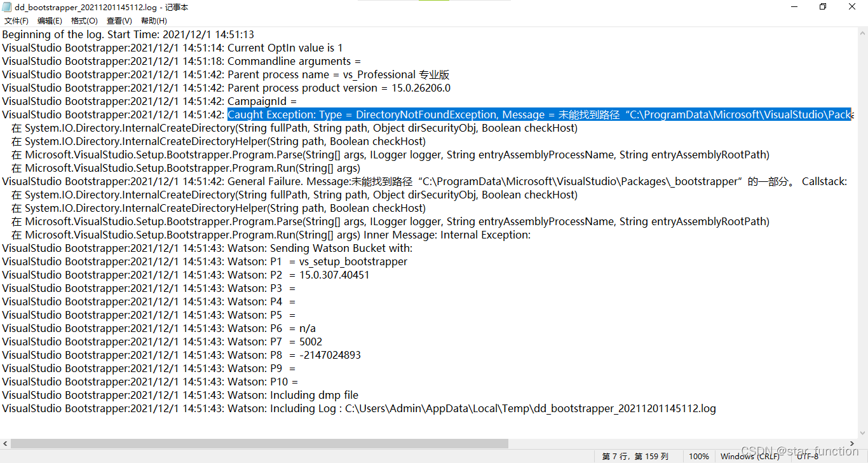Screen dimensions: 868x463
Task: Click the 'CampaignId =' line
Action: pos(149,101)
